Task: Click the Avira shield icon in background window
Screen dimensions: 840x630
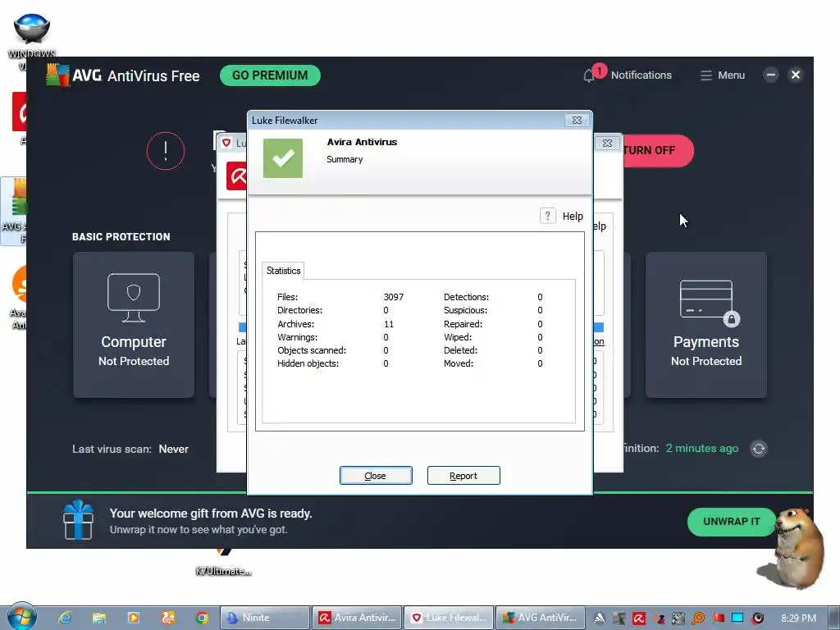Action: click(x=226, y=143)
